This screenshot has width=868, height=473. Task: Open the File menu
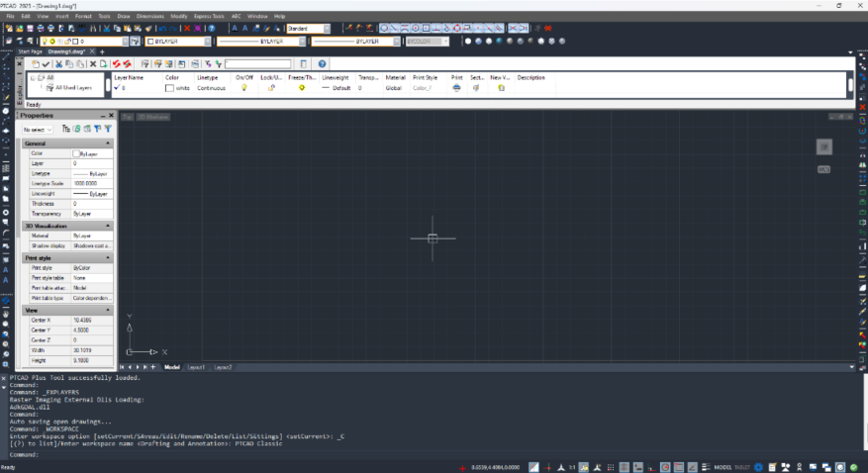coord(10,16)
